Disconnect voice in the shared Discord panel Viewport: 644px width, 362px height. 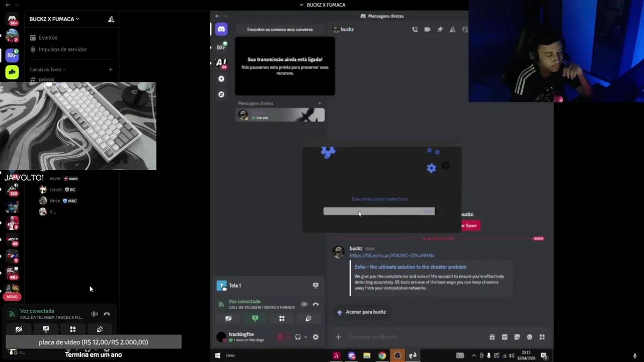point(315,304)
